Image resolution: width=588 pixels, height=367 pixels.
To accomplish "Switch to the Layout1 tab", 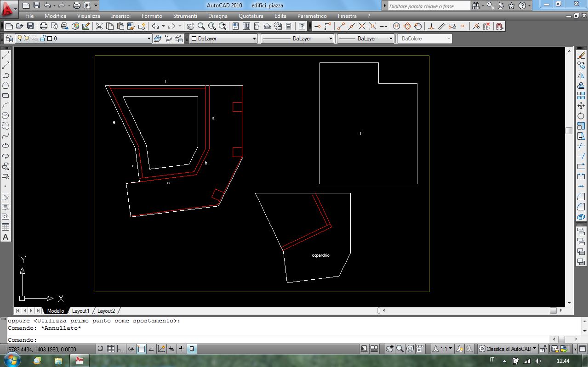I will [x=80, y=311].
